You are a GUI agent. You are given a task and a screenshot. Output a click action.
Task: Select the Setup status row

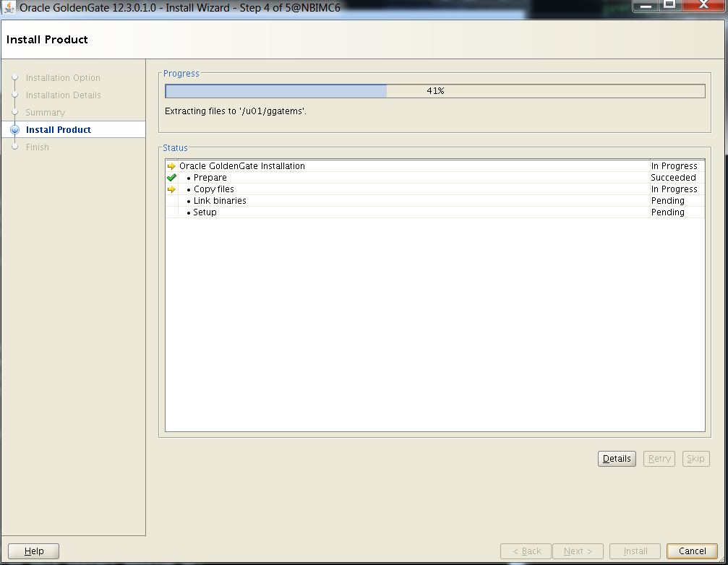tap(205, 212)
